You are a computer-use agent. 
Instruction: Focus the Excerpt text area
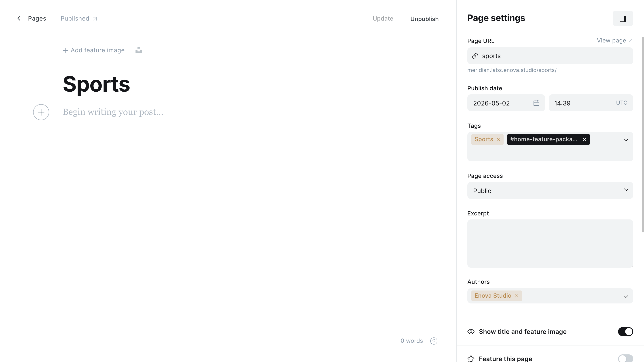(550, 243)
